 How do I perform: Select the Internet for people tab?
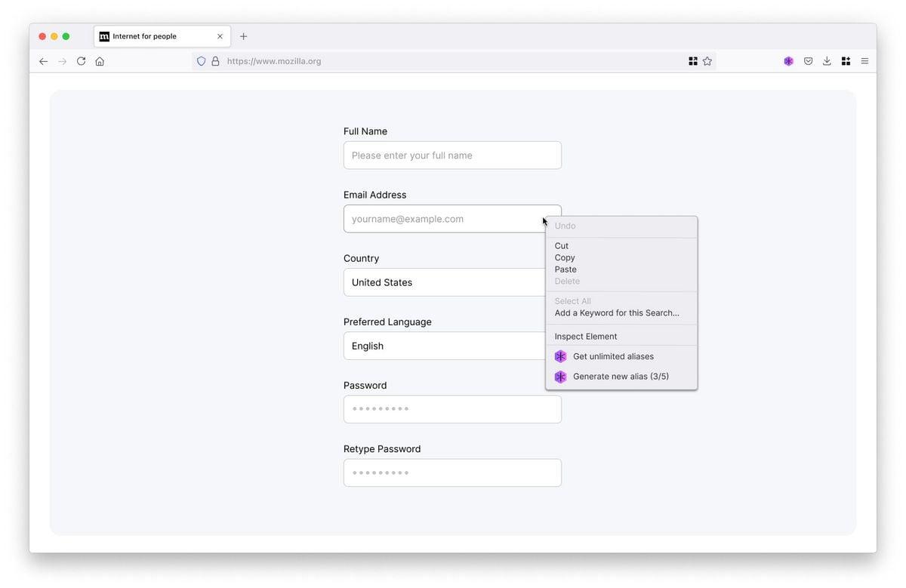(x=162, y=36)
